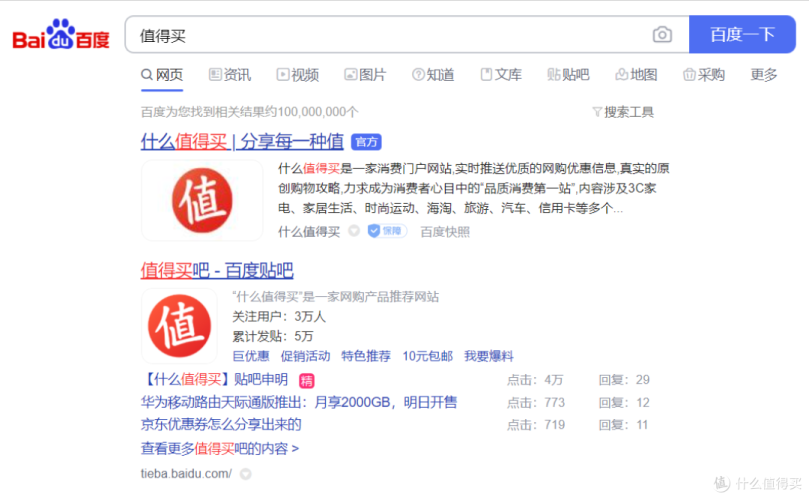Click the first result's 值 logo thumbnail
Image resolution: width=809 pixels, height=500 pixels.
pos(202,200)
